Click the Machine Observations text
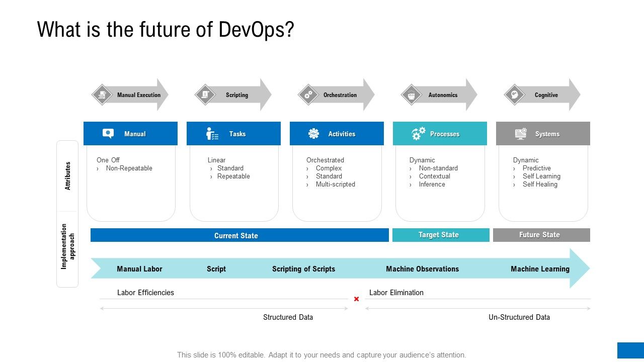Screen dimensions: 644x362 pos(423,269)
